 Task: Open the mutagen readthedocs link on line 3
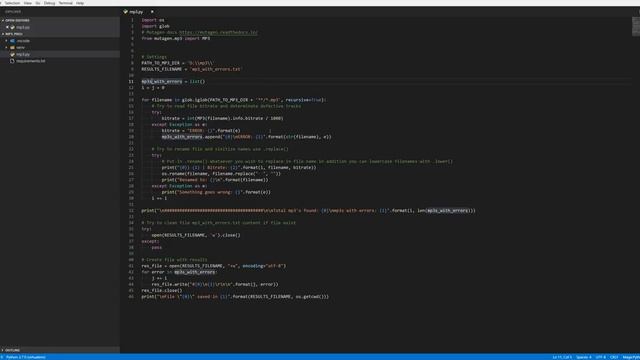(218, 32)
